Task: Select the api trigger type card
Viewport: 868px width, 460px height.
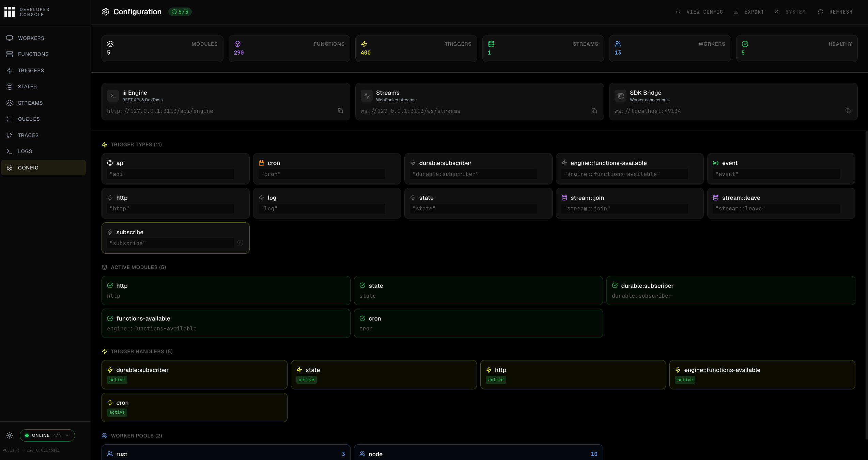Action: [x=175, y=169]
